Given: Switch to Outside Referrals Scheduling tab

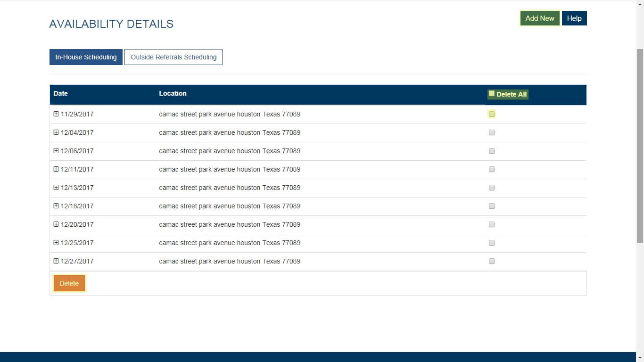Looking at the screenshot, I should pos(173,57).
